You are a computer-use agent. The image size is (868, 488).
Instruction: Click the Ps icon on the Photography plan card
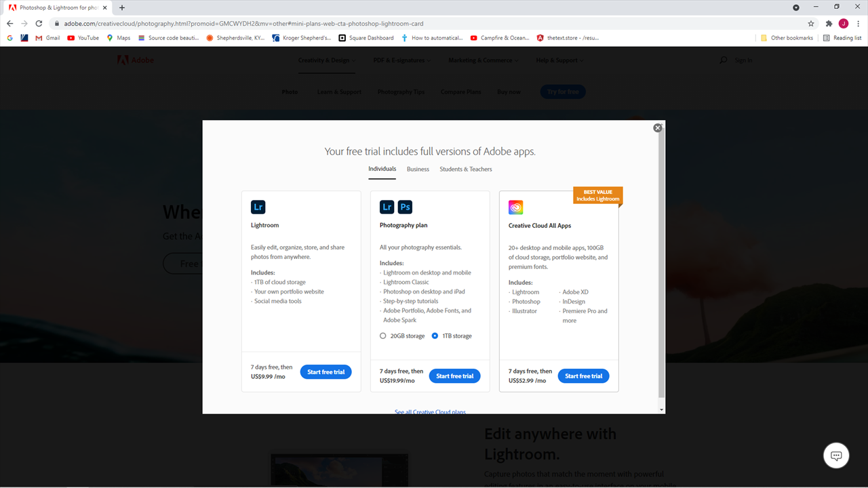tap(405, 207)
